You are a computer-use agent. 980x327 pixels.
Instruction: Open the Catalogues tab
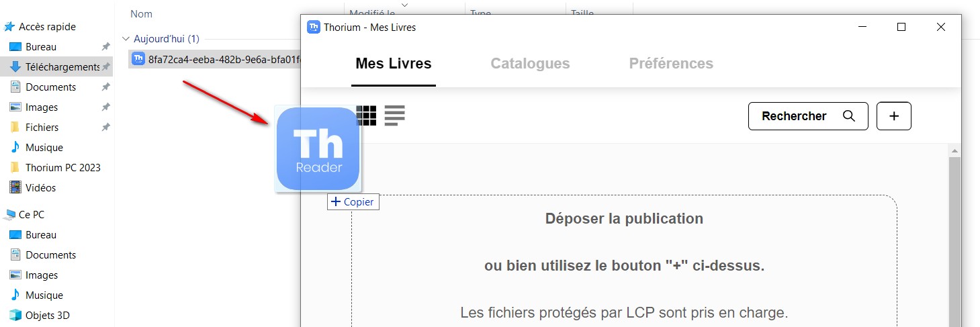point(530,64)
